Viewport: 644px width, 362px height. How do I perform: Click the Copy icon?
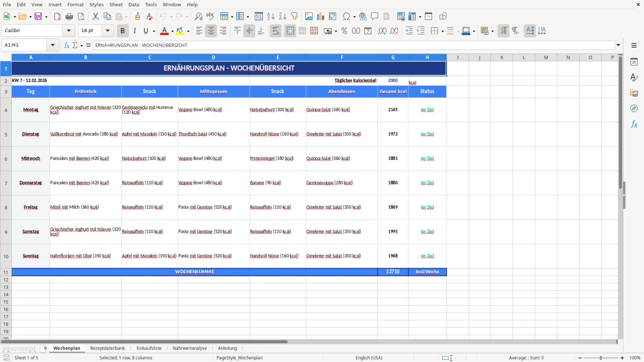tap(107, 17)
